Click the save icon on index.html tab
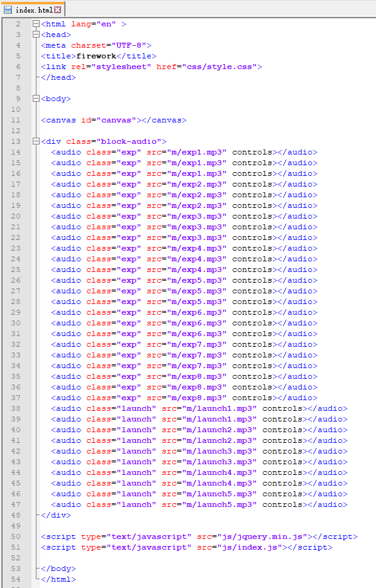Screen dimensions: 376x588 pyautogui.click(x=8, y=10)
